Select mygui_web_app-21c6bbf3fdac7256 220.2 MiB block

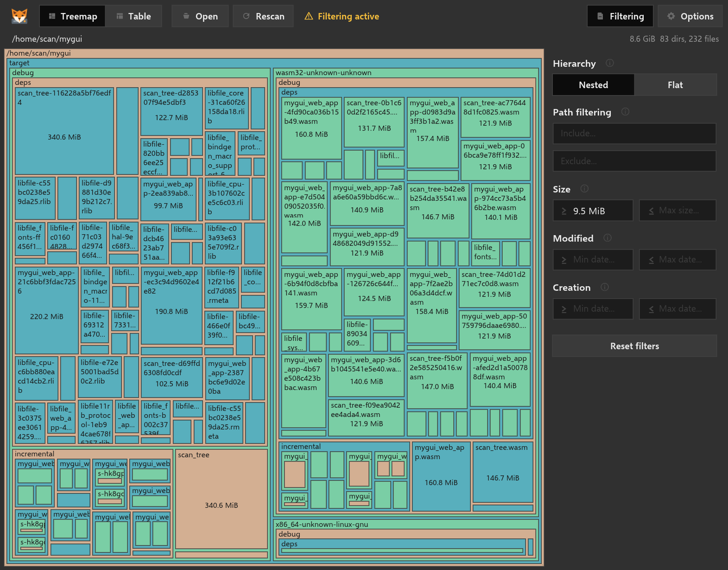(x=47, y=310)
